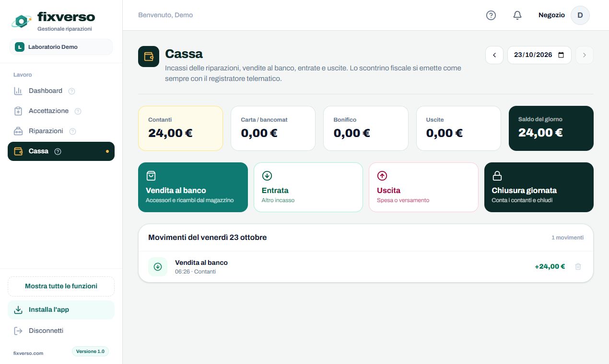Screen dimensions: 609x364
Task: Click Disconnetti to log out
Action: pyautogui.click(x=61, y=331)
